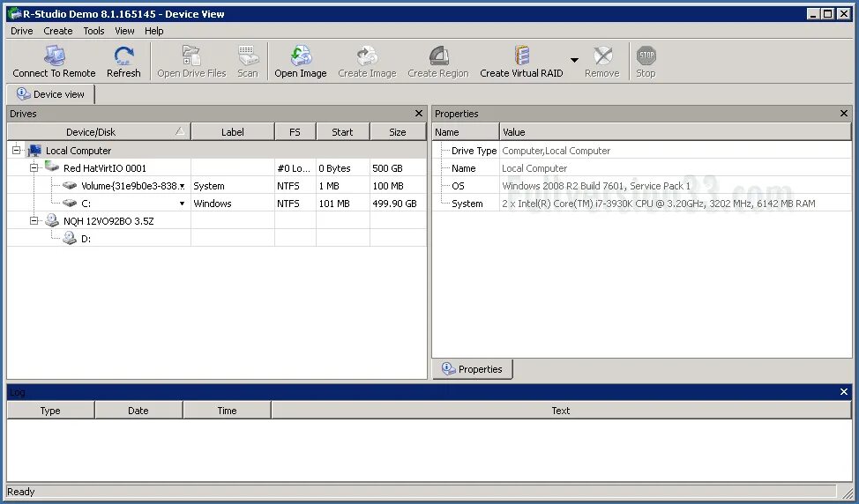The image size is (859, 504).
Task: Open the Tools menu
Action: [93, 31]
